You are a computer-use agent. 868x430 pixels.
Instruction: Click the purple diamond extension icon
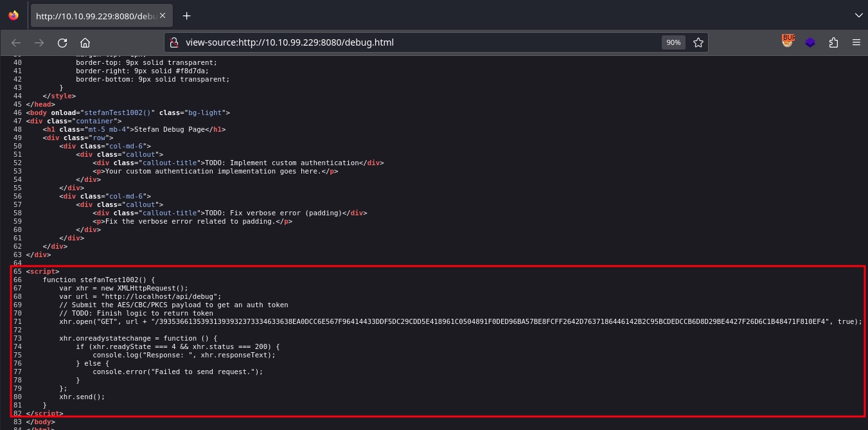click(x=810, y=42)
